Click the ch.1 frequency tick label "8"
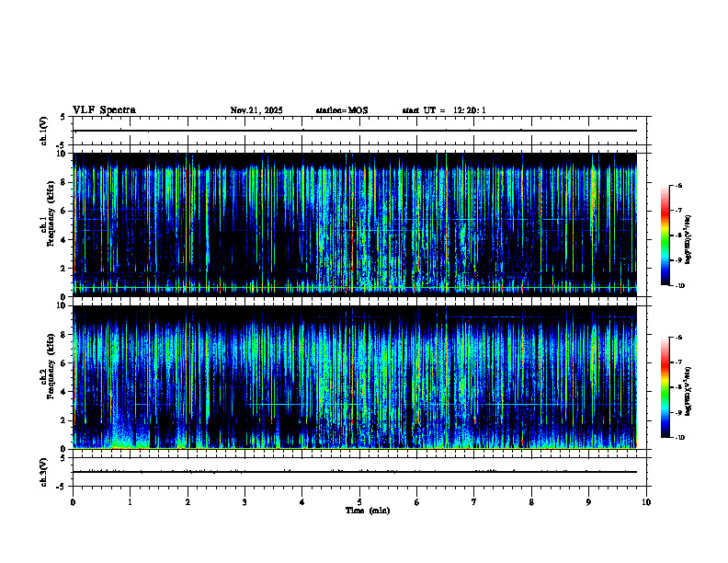 (64, 182)
